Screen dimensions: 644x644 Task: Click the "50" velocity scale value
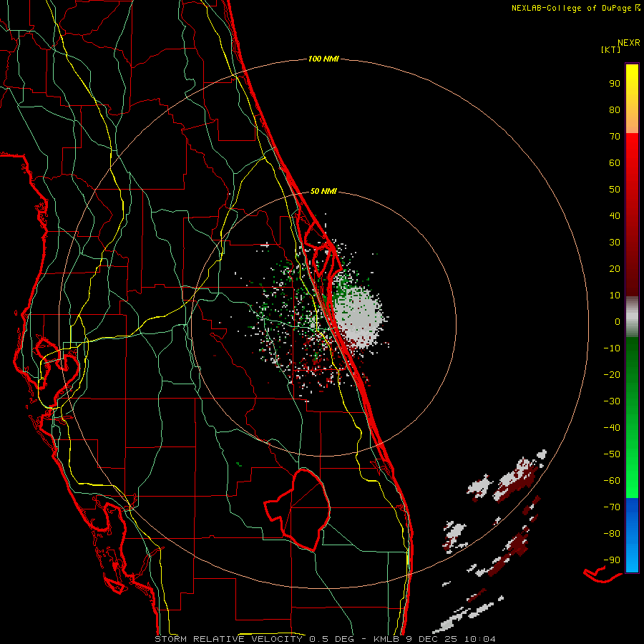coord(615,190)
